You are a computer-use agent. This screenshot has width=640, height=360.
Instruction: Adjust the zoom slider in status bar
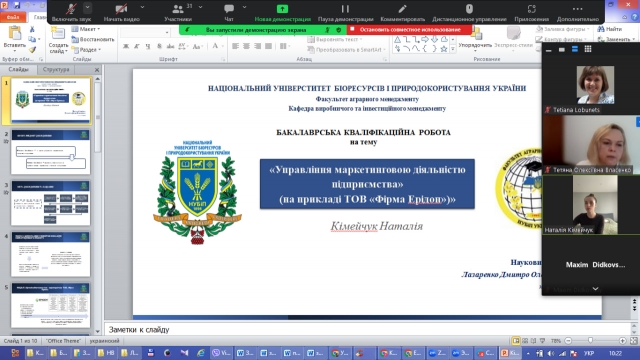(x=591, y=340)
